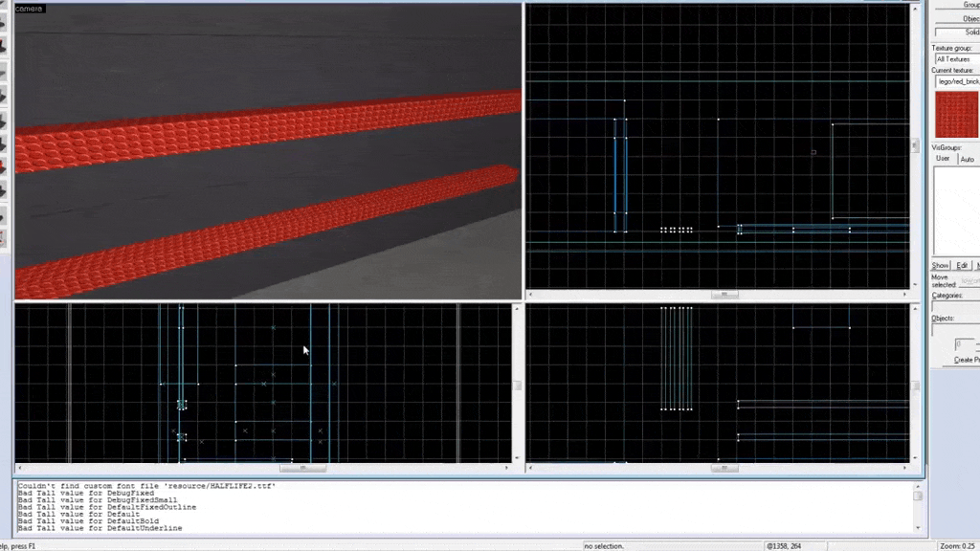Image resolution: width=980 pixels, height=551 pixels.
Task: Open the Current texture dropdown
Action: pyautogui.click(x=956, y=81)
